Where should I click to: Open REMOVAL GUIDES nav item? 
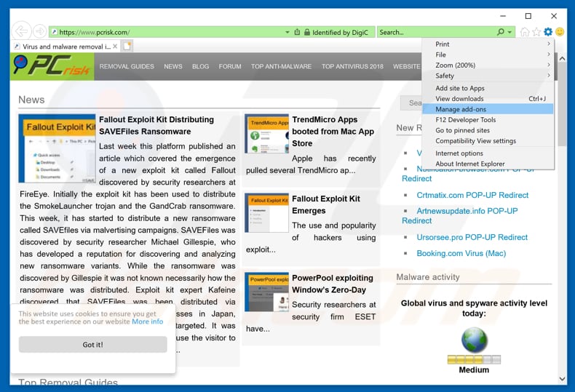click(127, 67)
